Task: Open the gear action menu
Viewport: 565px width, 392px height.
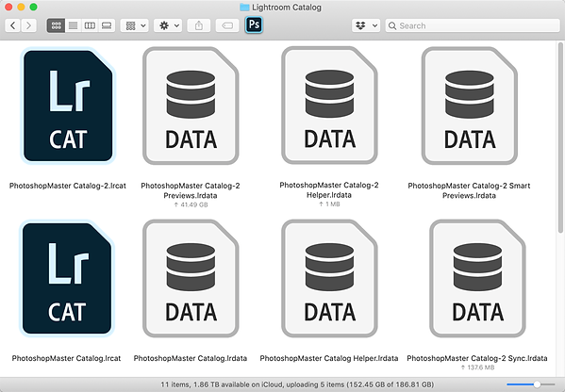Action: point(168,25)
